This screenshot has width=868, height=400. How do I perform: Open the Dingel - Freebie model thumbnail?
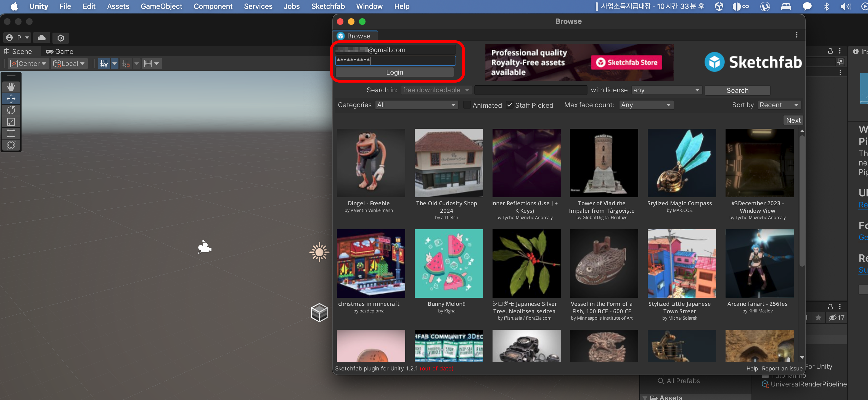click(x=371, y=163)
